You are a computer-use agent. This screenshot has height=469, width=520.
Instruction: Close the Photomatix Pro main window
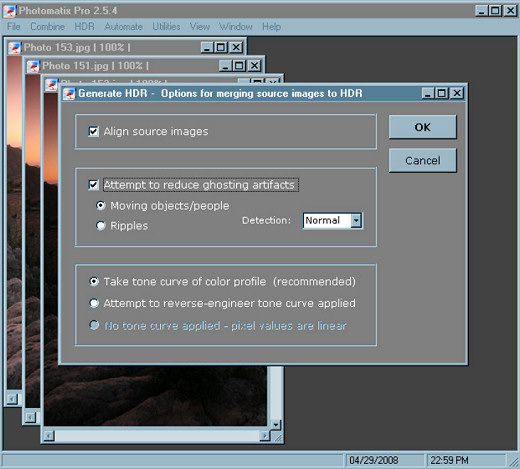click(x=511, y=11)
